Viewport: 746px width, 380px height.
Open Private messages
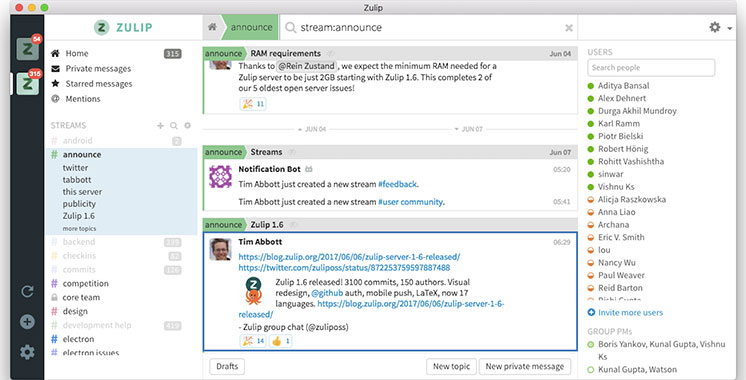(x=98, y=68)
